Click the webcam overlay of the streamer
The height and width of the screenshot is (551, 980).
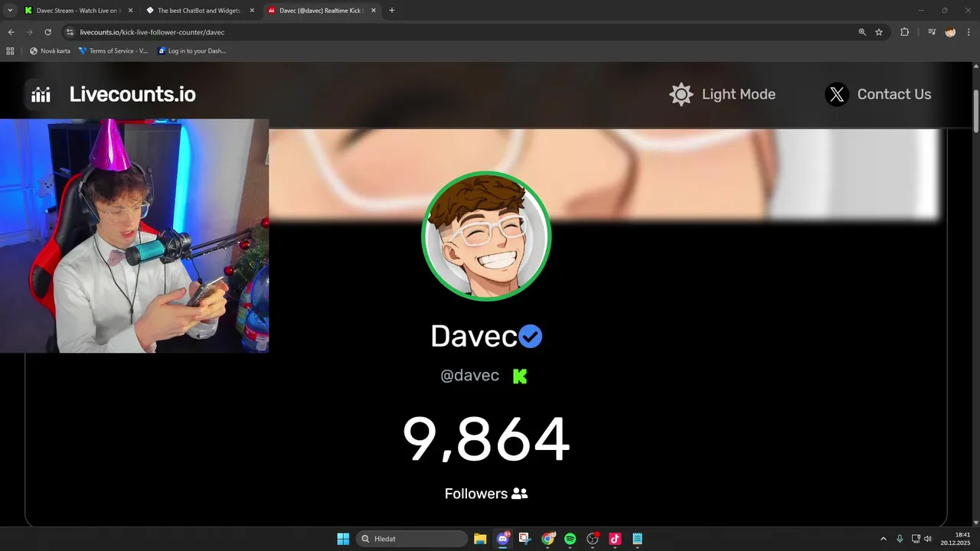pos(134,236)
